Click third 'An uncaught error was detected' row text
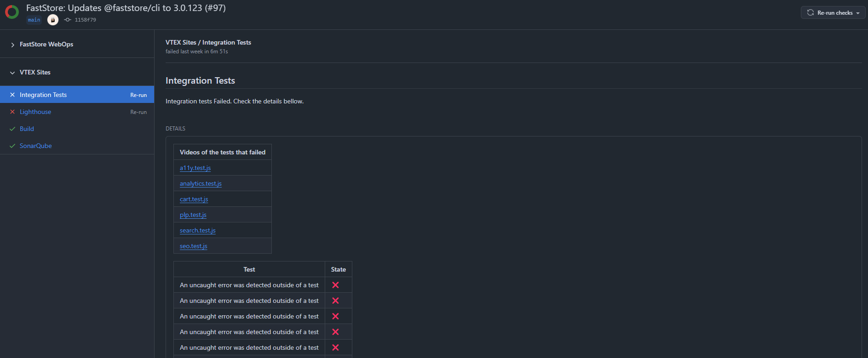Screen dimensions: 868x358 pyautogui.click(x=249, y=316)
